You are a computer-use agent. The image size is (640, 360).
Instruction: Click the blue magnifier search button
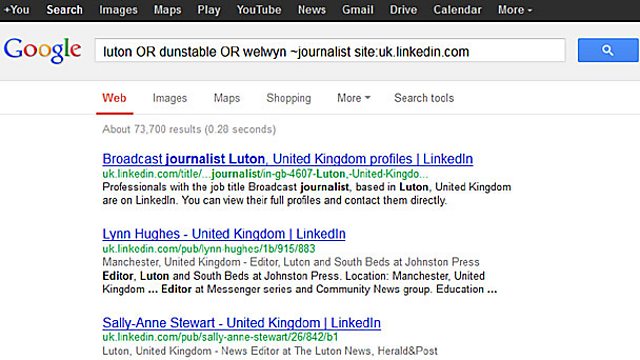pos(608,50)
